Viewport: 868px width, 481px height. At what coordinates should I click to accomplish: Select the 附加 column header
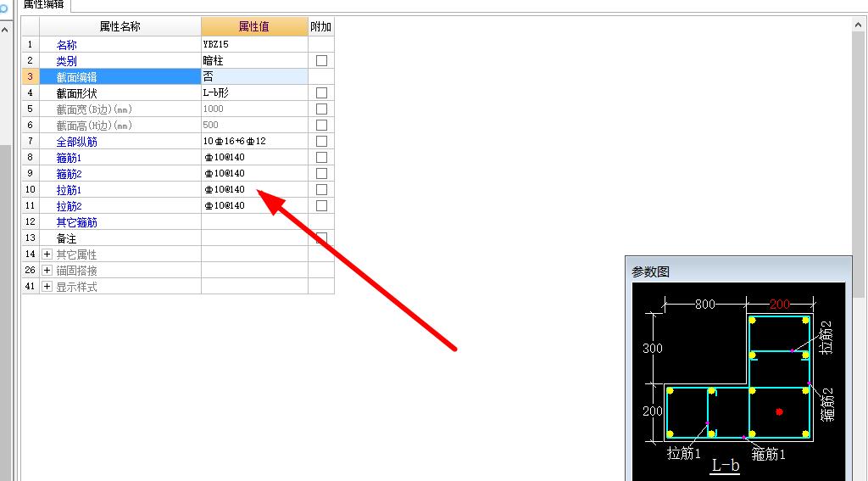[321, 26]
